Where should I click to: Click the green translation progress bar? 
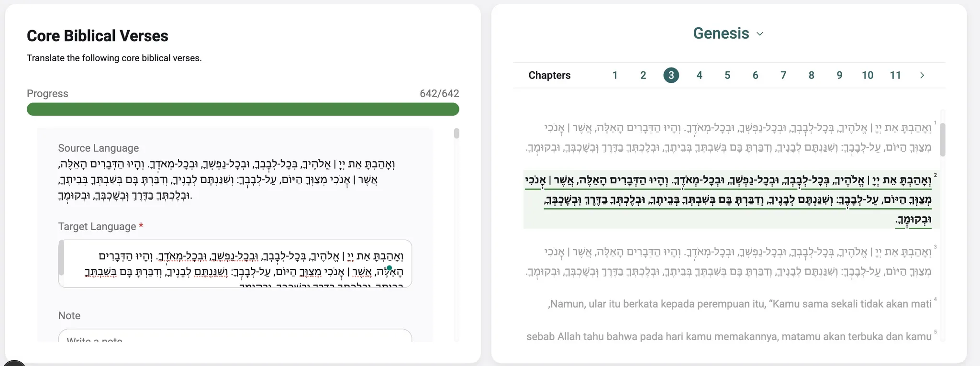click(243, 109)
